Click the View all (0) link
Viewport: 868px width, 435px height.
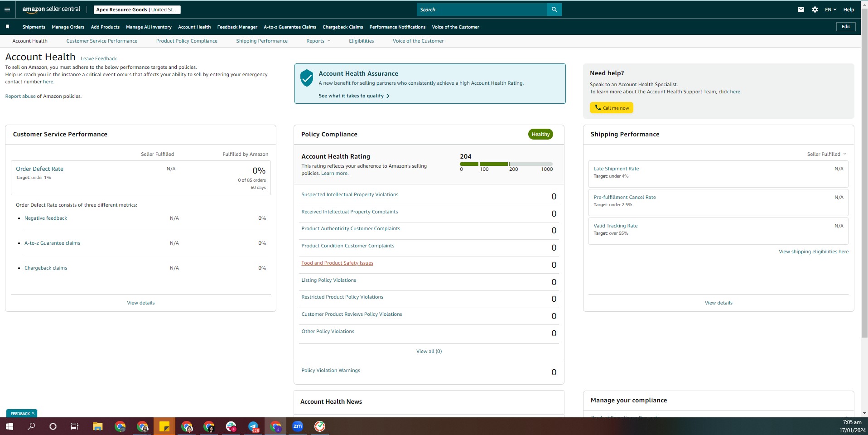[x=429, y=351]
